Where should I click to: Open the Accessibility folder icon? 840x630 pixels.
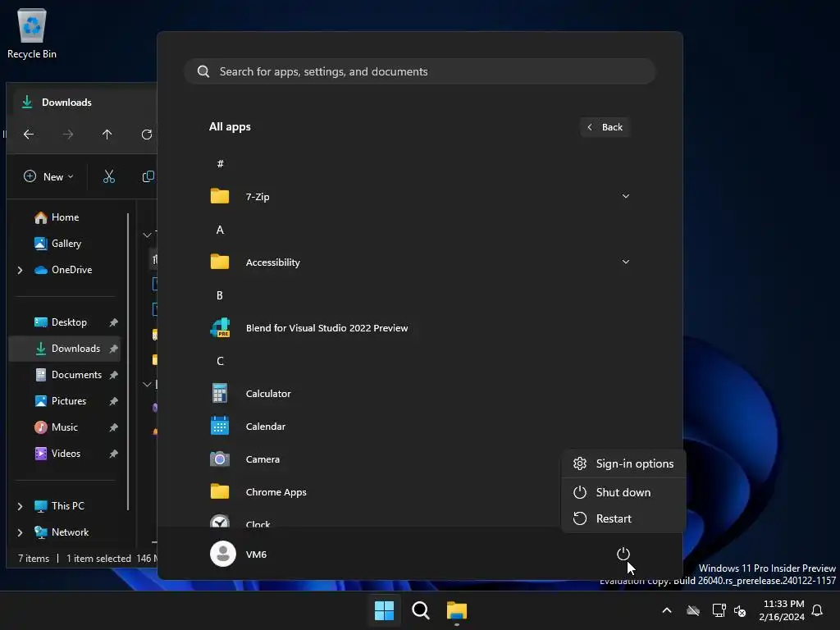(x=220, y=262)
